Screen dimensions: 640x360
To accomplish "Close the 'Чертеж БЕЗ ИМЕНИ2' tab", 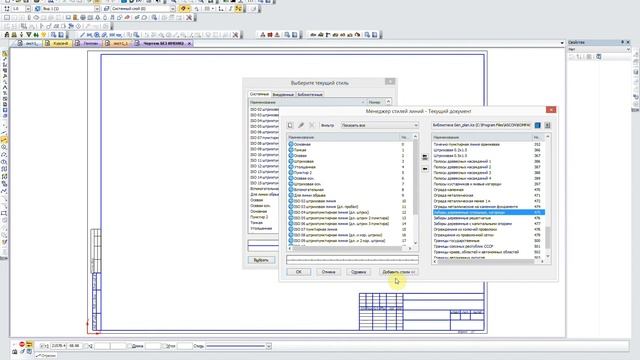I will (189, 43).
